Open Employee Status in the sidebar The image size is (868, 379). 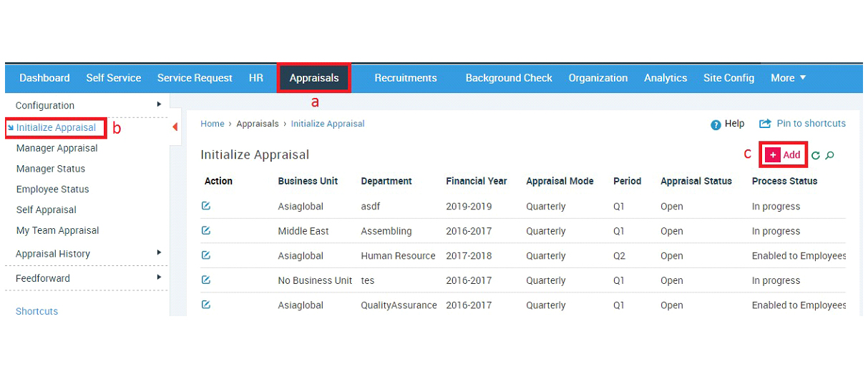(x=53, y=189)
